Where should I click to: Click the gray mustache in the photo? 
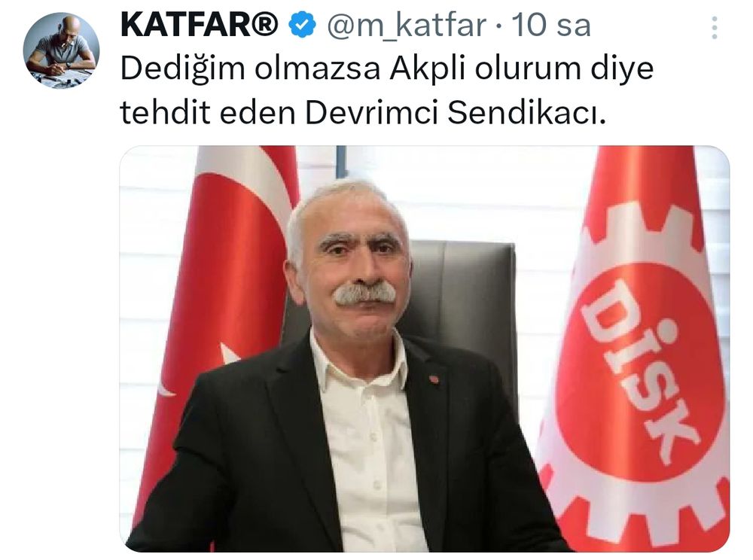point(365,294)
